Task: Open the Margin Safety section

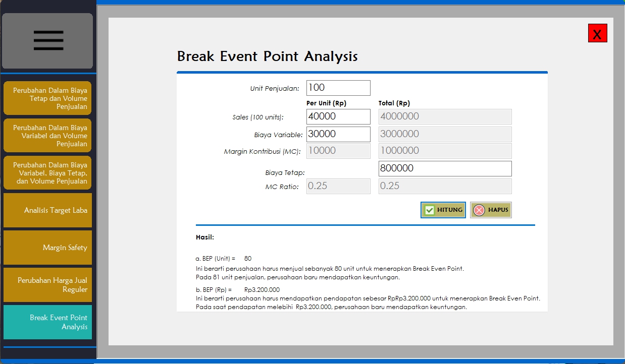Action: coord(47,247)
